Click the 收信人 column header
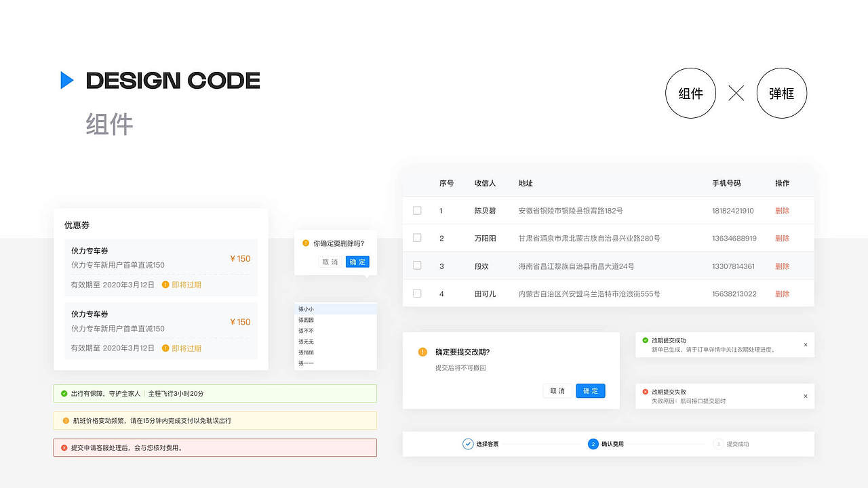 [485, 183]
